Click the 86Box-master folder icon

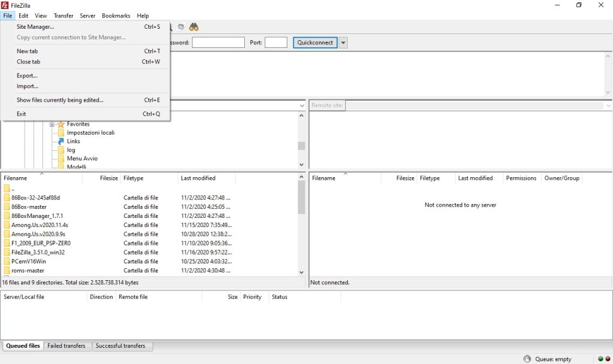pos(7,207)
